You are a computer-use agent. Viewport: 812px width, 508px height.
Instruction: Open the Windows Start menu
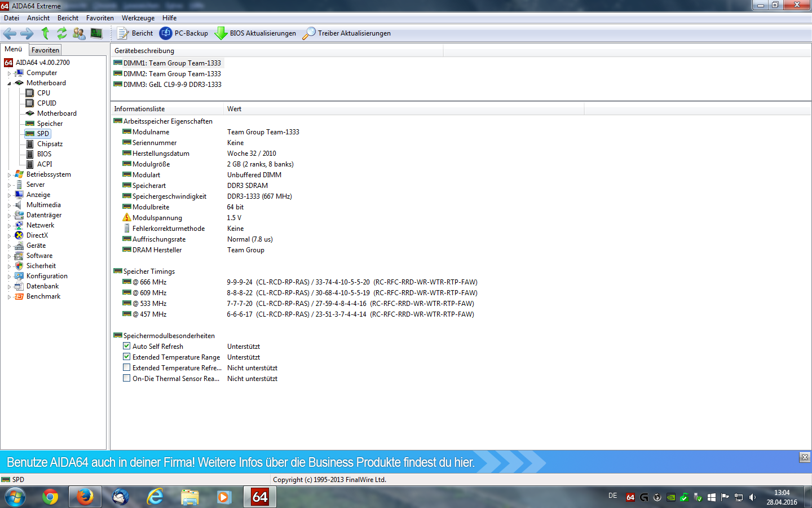[15, 497]
